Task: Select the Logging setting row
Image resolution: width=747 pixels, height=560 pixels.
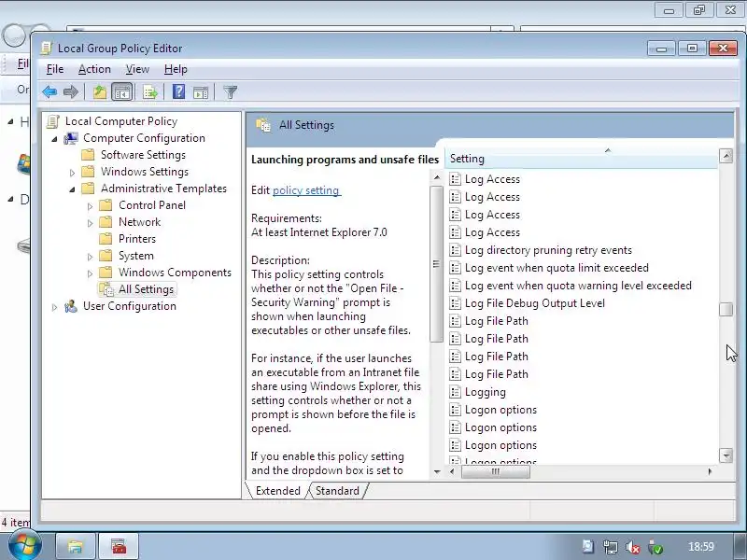Action: point(485,392)
